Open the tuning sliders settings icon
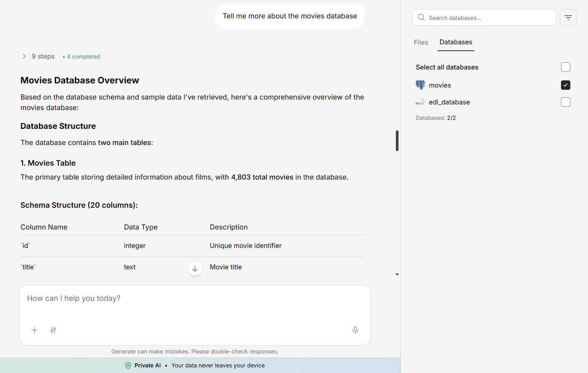588x373 pixels. 53,330
